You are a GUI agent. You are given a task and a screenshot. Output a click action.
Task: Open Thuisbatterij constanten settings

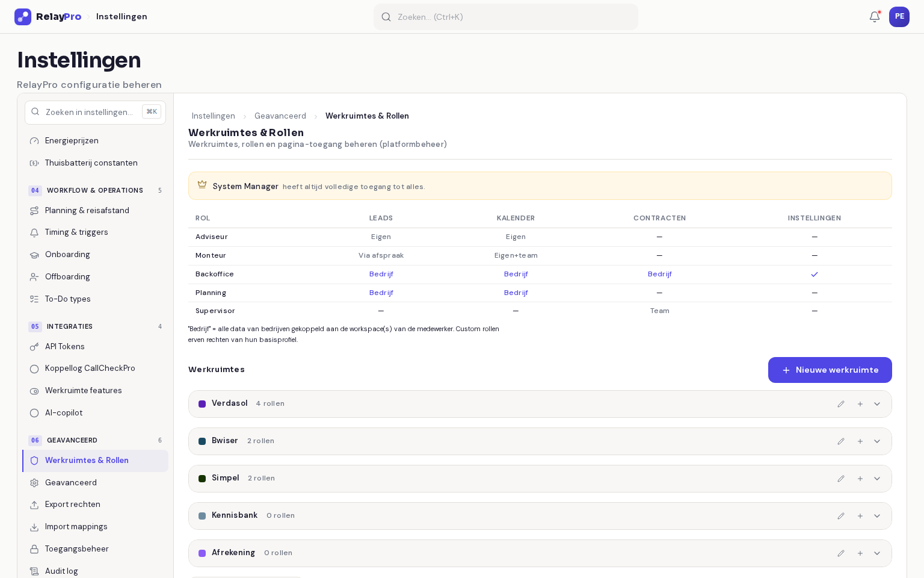coord(95,163)
